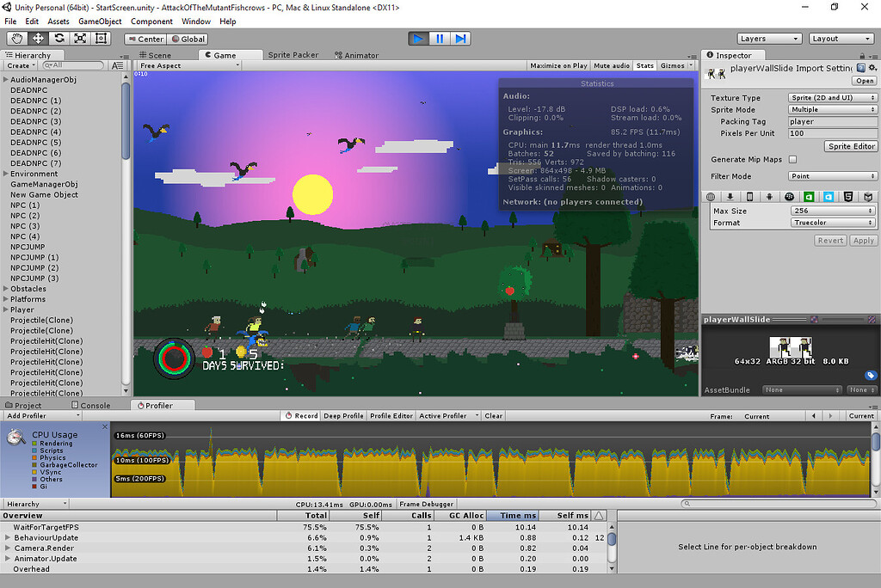
Task: Open the Filter Mode dropdown
Action: [x=832, y=176]
